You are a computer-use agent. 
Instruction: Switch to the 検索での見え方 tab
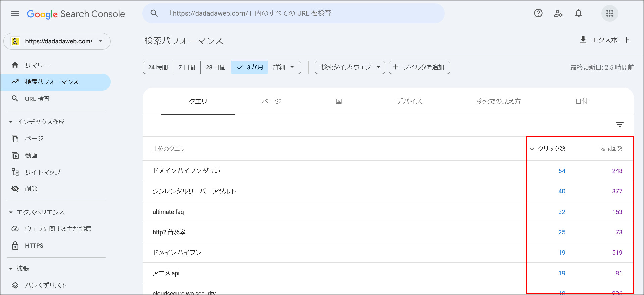pyautogui.click(x=498, y=101)
